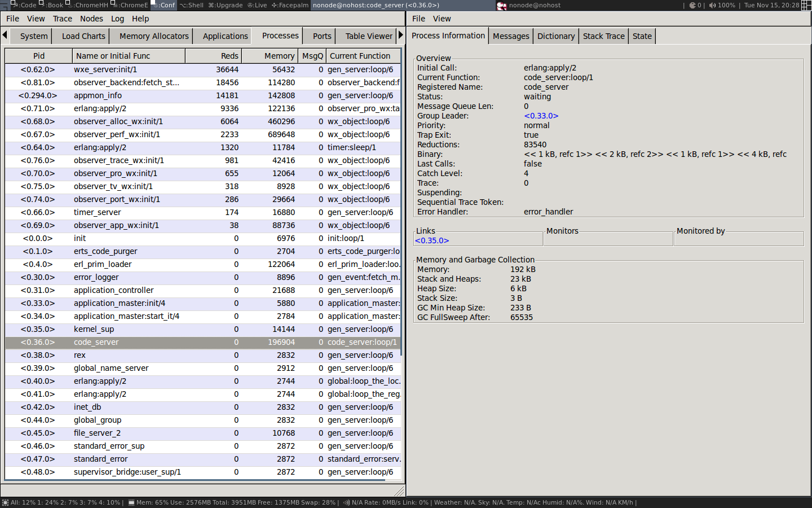This screenshot has width=812, height=508.
Task: Select the supervisor_bridge:user_sup/1 row
Action: (x=203, y=472)
